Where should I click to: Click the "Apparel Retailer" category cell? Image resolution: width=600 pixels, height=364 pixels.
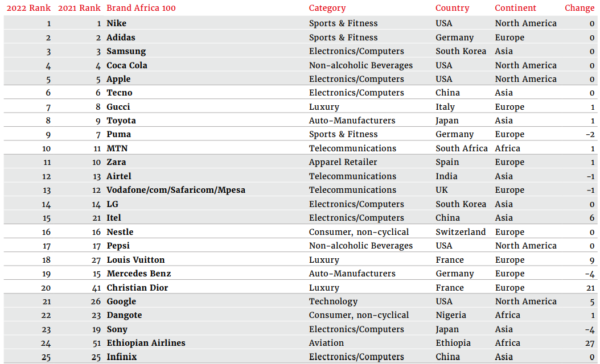coord(343,162)
